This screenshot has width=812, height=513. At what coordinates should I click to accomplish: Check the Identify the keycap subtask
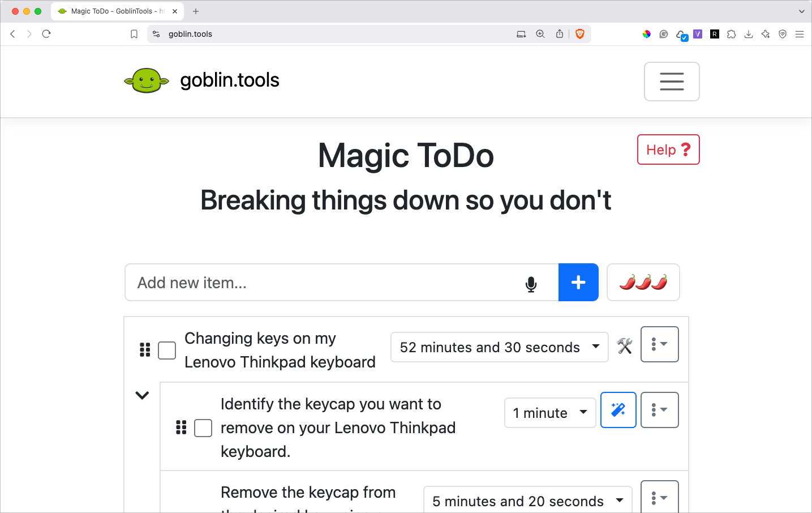point(203,428)
